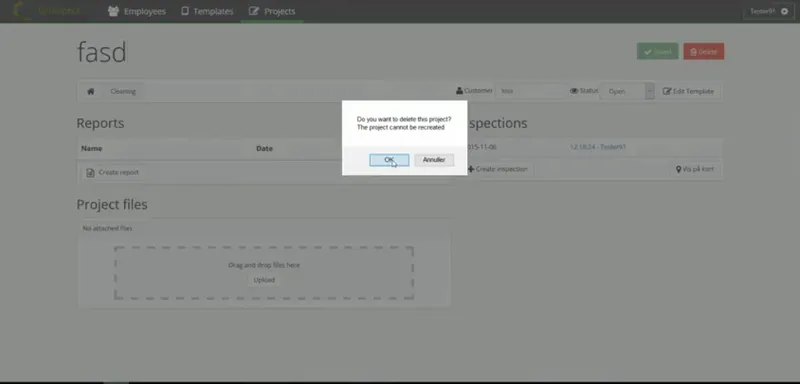Click the inspection date 2015-11-06

(x=482, y=147)
